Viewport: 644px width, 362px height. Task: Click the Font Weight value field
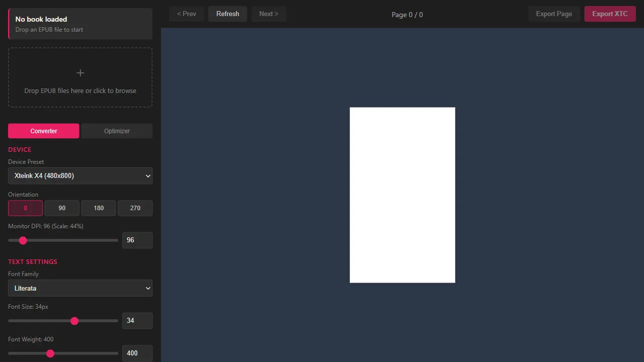point(137,353)
